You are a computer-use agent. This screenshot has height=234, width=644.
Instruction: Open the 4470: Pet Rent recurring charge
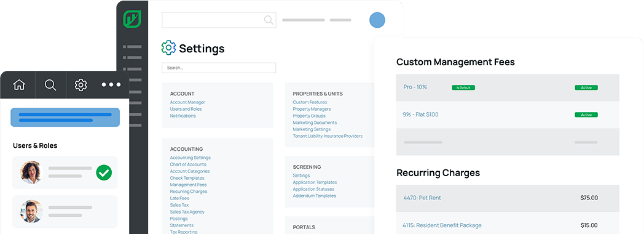tap(422, 198)
